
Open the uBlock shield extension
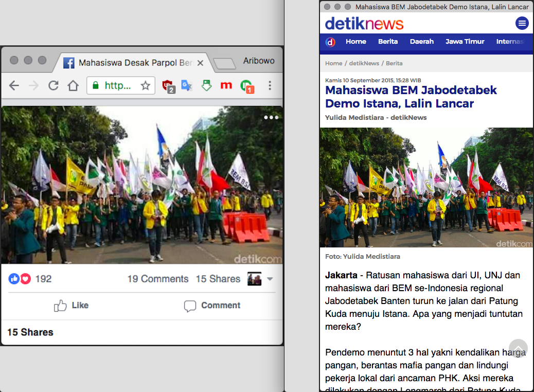point(167,86)
